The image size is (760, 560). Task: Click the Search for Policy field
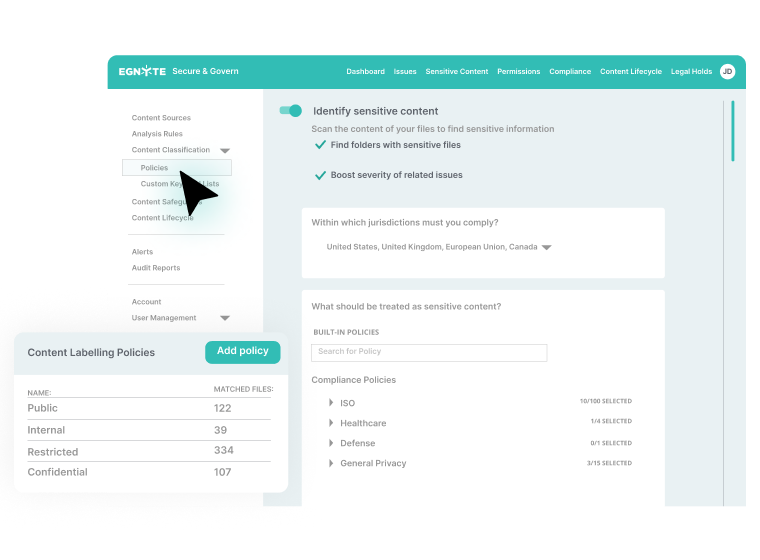pyautogui.click(x=429, y=352)
